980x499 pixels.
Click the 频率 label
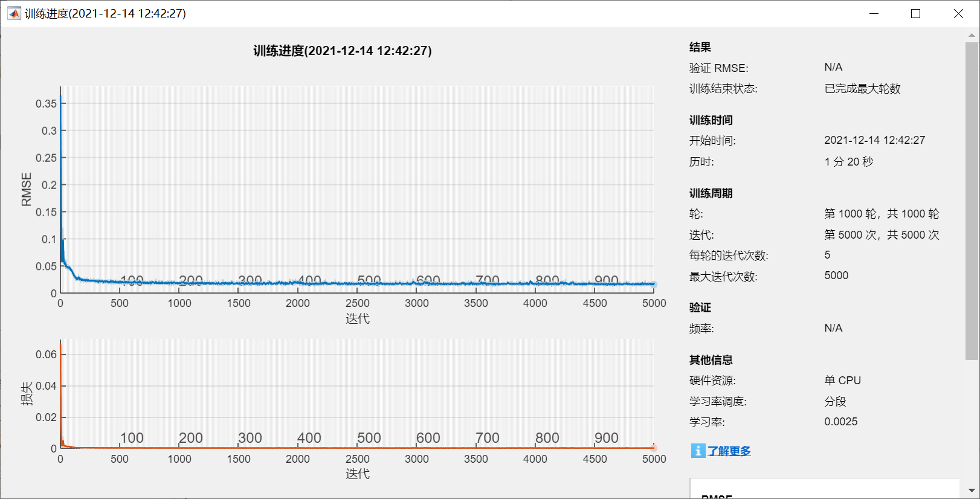[701, 329]
